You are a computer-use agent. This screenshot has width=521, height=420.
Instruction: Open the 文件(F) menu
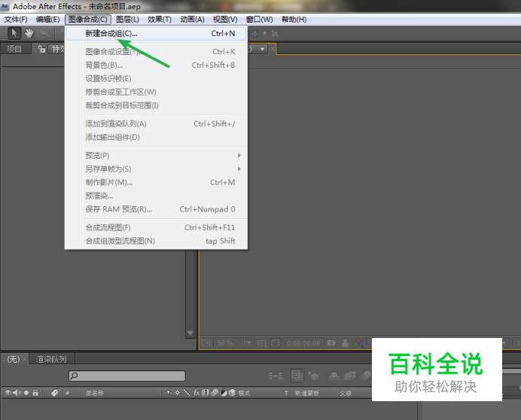[x=16, y=20]
